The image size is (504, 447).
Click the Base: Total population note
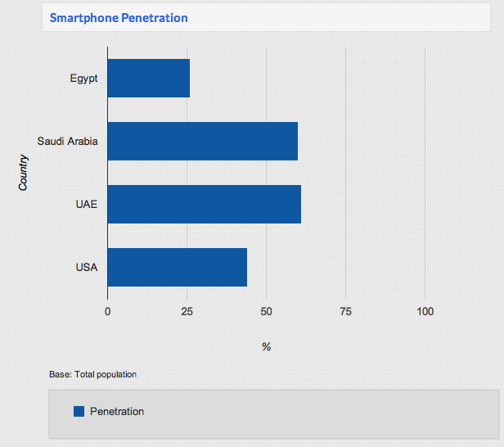point(93,374)
